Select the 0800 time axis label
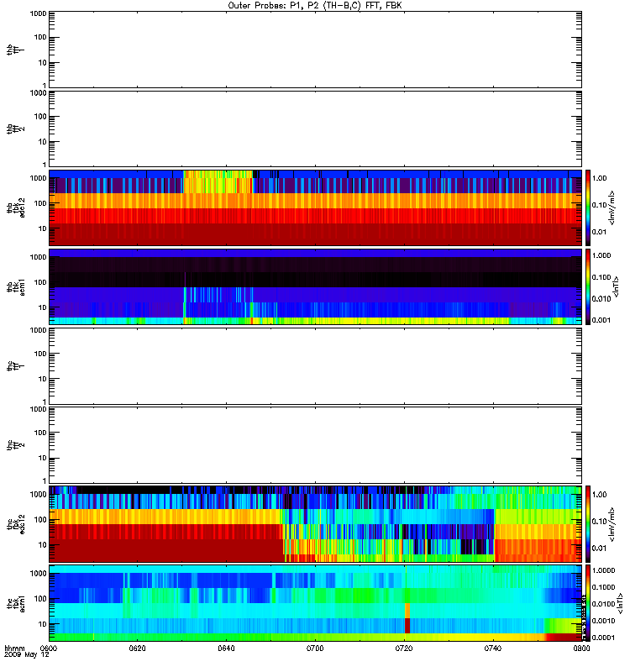This screenshot has width=630, height=672. (x=581, y=648)
